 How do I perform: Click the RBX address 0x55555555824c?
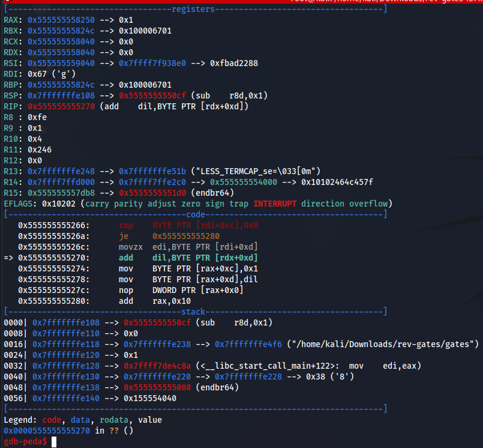[x=61, y=31]
